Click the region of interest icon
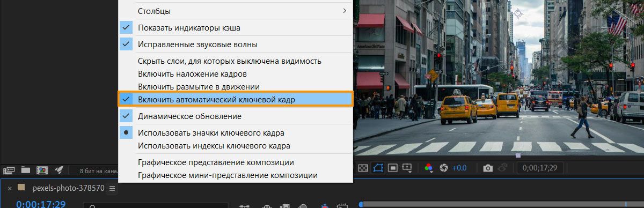The height and width of the screenshot is (208, 644). pos(393,168)
